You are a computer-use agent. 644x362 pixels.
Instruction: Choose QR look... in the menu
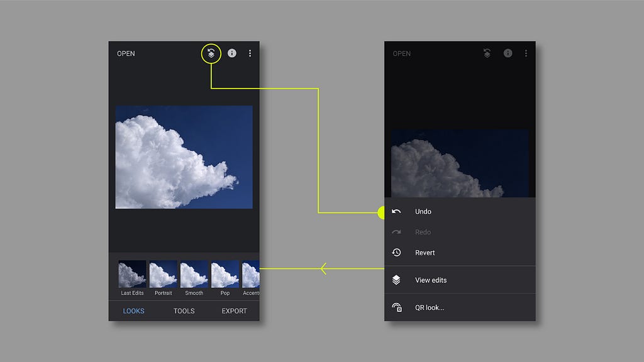click(460, 307)
